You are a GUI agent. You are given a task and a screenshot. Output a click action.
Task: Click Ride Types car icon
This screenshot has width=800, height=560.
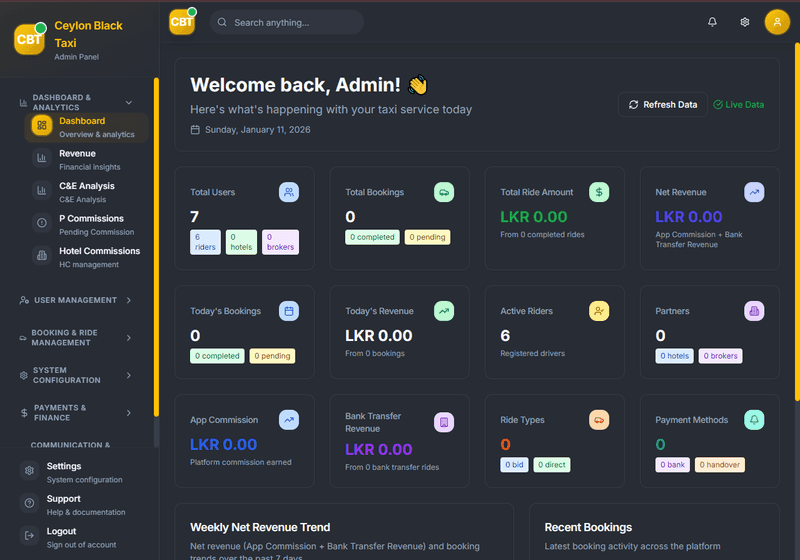(x=599, y=420)
